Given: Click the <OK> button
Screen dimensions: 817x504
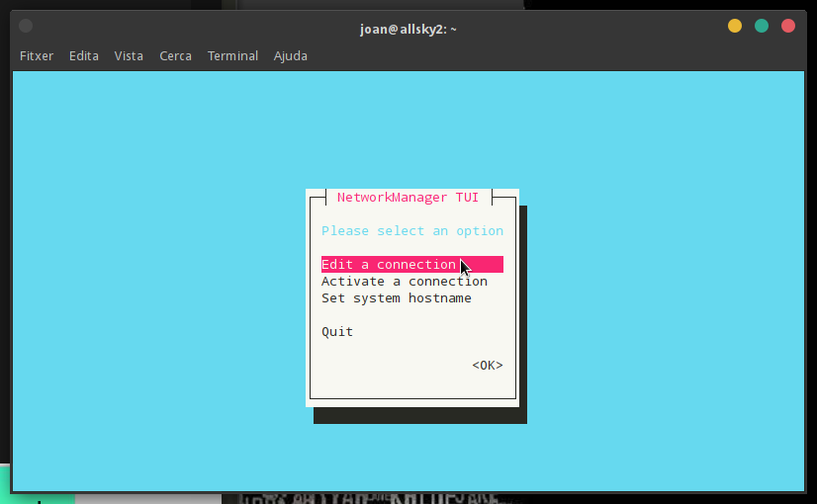Looking at the screenshot, I should coord(488,366).
